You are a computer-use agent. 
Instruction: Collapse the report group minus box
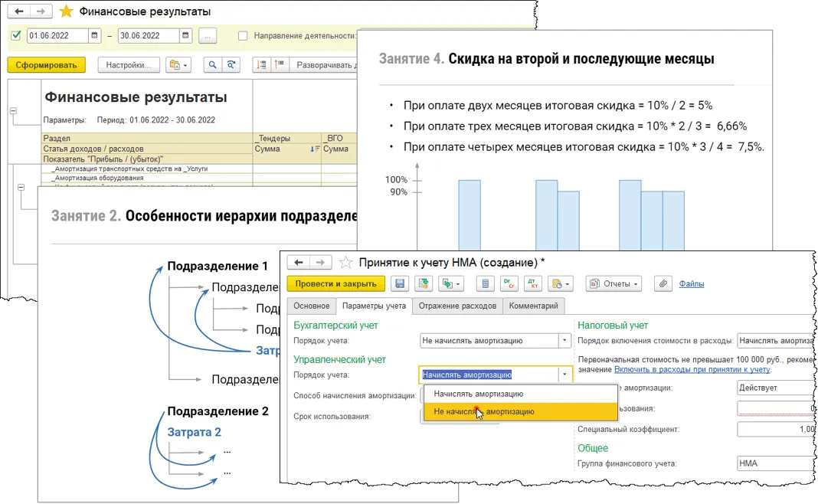12,111
